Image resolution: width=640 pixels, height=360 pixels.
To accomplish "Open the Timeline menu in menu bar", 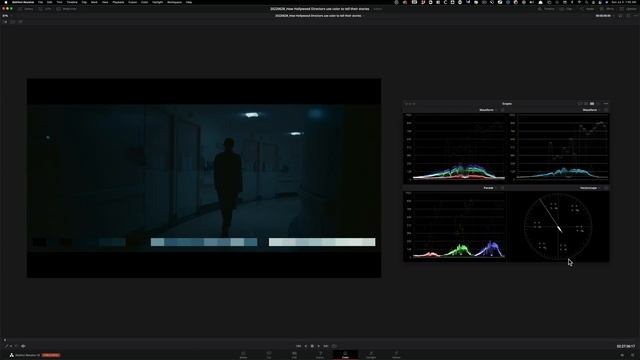I will [x=72, y=2].
